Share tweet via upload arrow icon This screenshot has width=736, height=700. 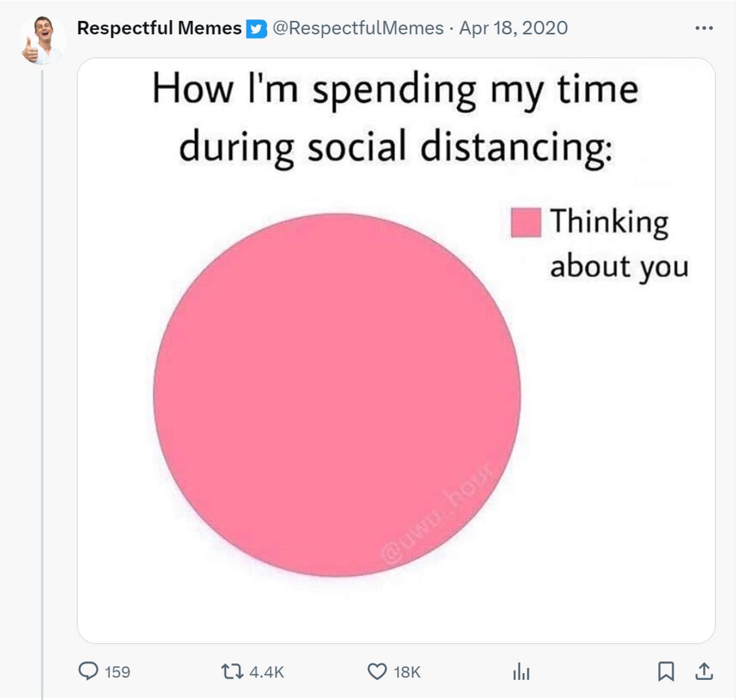(x=704, y=671)
